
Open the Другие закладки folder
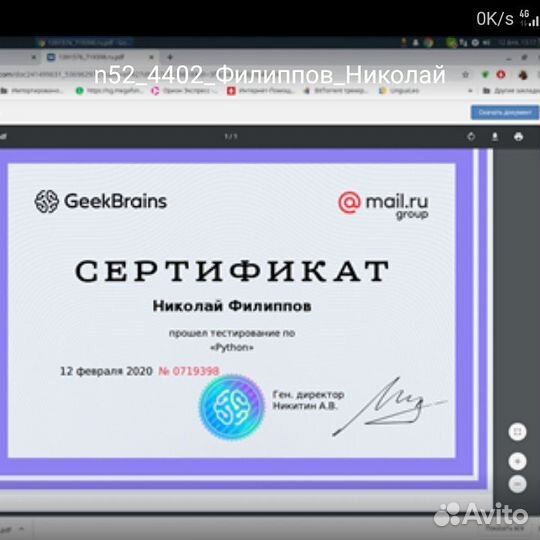pos(511,91)
